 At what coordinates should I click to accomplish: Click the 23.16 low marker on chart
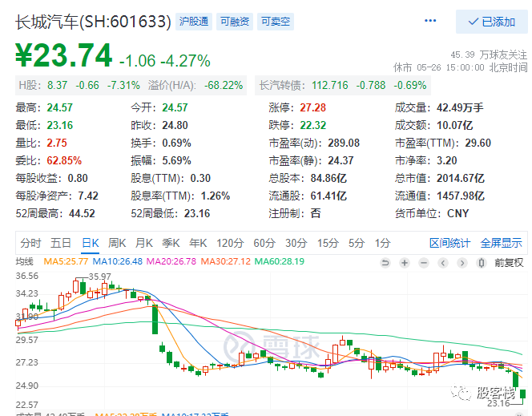point(498,403)
